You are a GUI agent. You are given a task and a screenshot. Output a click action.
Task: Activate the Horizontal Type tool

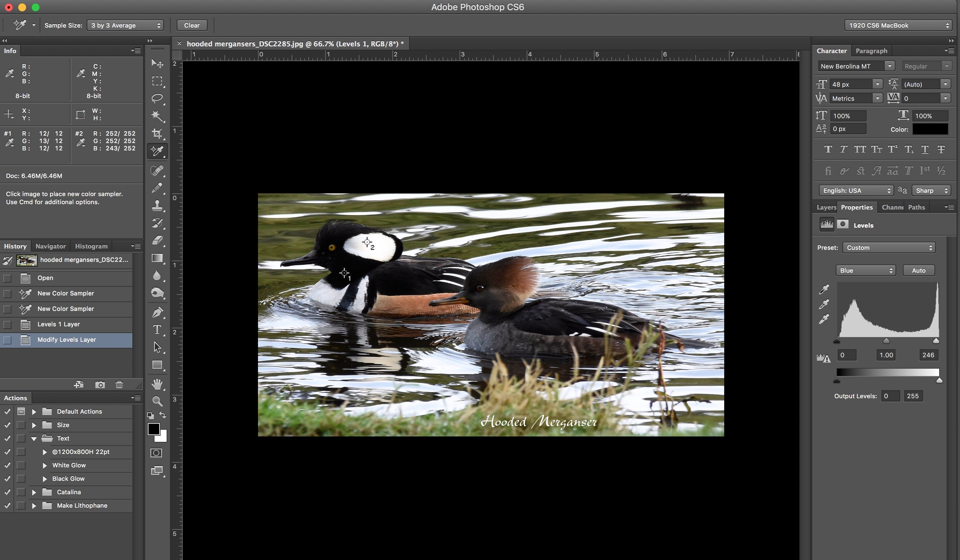point(157,329)
